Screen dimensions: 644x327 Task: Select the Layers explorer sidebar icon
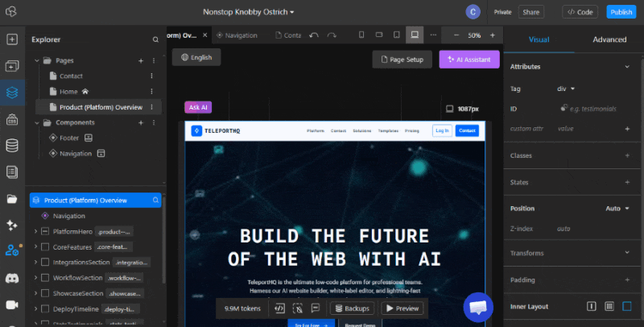(12, 93)
